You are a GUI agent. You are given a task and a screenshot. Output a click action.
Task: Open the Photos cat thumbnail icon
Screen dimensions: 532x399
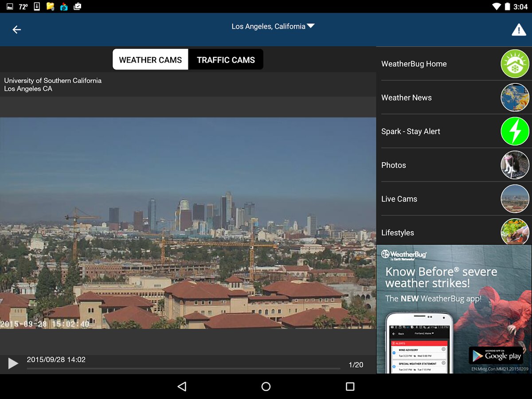515,165
